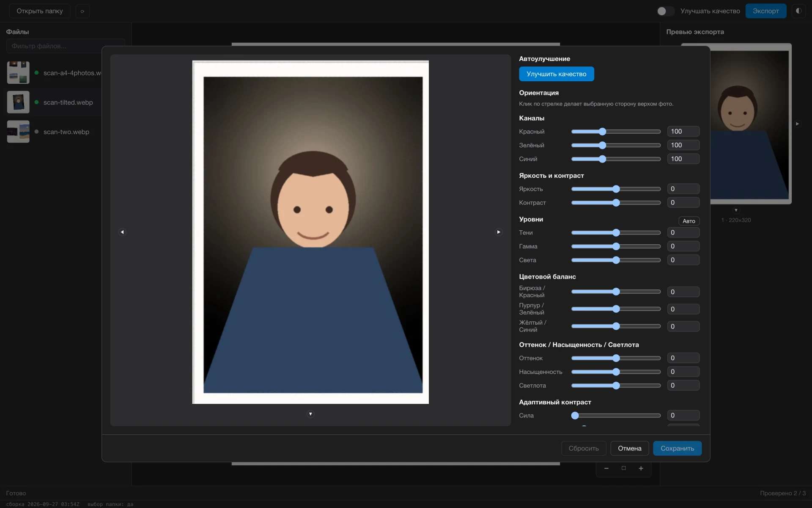The image size is (812, 508).
Task: Click the bottom orientation arrow under photo
Action: tap(310, 414)
